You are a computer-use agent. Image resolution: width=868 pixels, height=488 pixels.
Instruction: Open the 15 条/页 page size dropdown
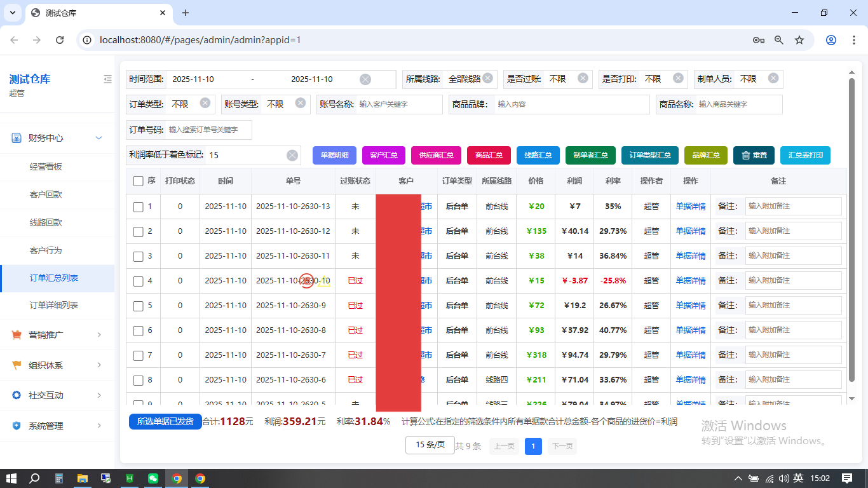click(430, 445)
